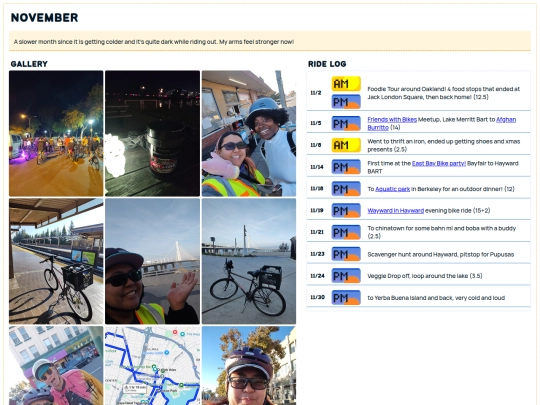Click the Foodie Tour around Oakland entry text
Screen dimensions: 540x405
(444, 93)
